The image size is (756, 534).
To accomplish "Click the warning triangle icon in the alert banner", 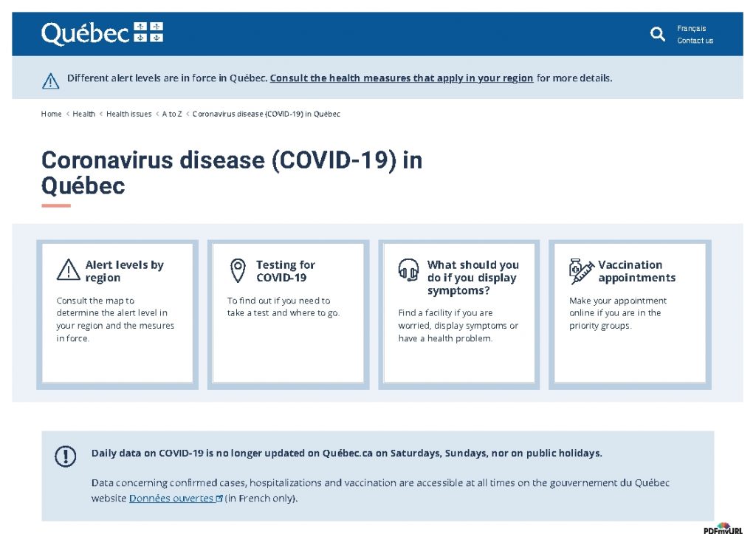I will 50,81.
